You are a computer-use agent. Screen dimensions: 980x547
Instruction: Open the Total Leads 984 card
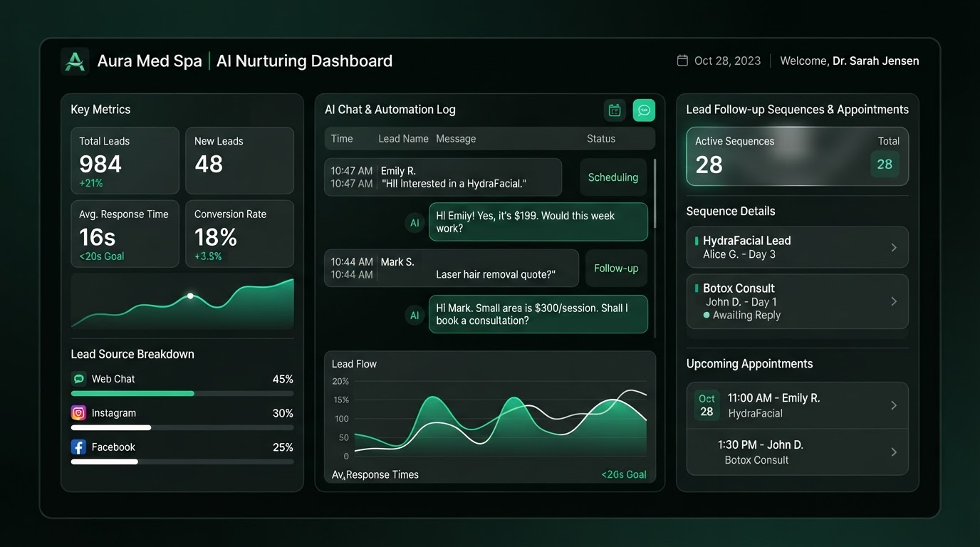coord(125,160)
